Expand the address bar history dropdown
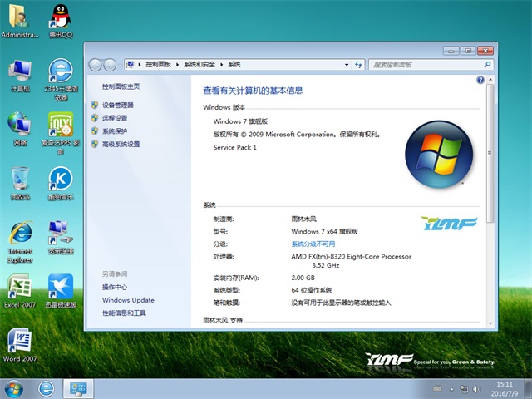This screenshot has height=399, width=532. coord(347,65)
